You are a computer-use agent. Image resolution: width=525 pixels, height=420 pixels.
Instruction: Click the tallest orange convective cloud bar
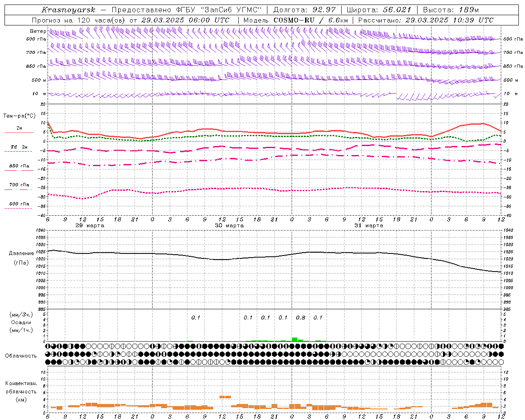point(225,397)
